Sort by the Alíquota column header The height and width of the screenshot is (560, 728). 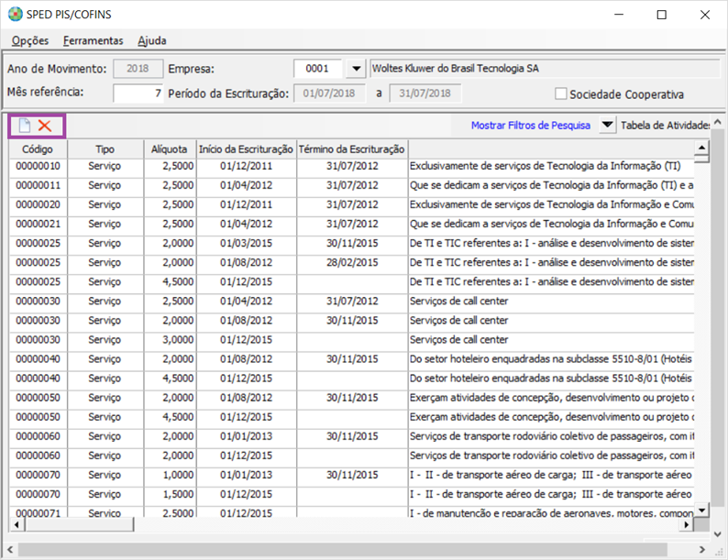(x=170, y=148)
